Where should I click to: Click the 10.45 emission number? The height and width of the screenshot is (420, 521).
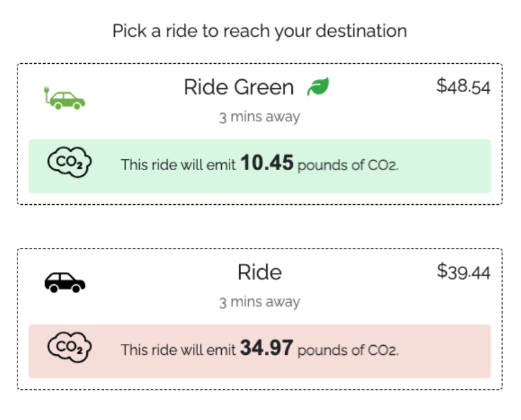click(266, 164)
